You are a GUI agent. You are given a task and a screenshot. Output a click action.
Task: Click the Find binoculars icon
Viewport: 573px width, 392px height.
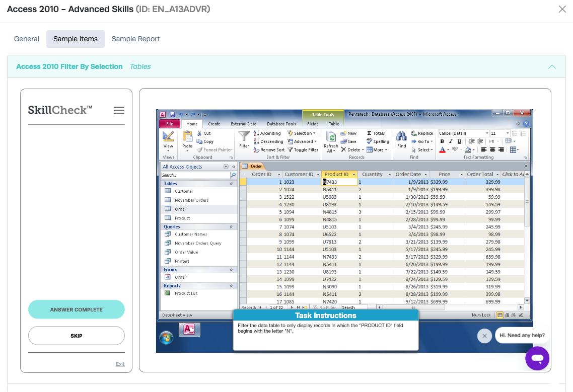pos(401,137)
